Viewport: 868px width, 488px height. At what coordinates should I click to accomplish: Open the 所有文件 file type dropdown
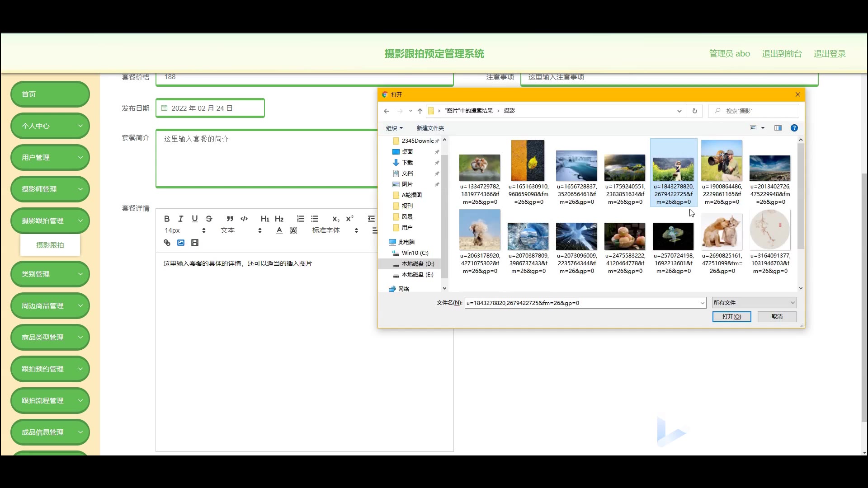point(754,303)
